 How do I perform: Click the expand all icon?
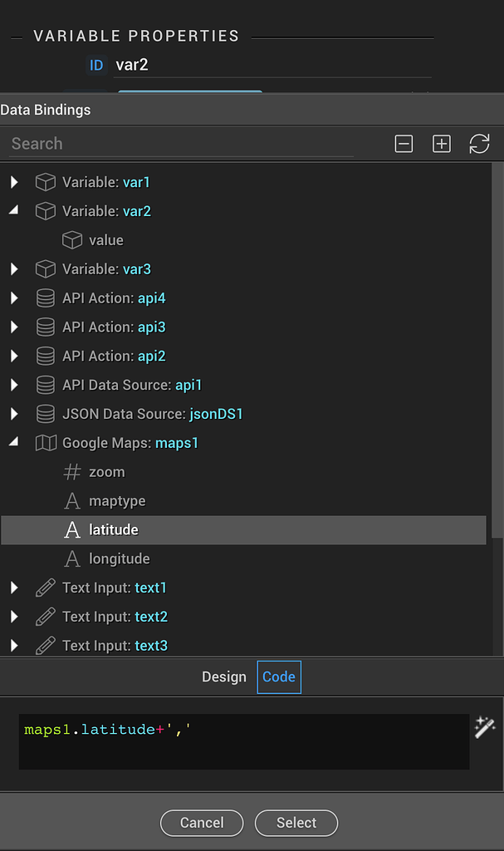[x=442, y=144]
